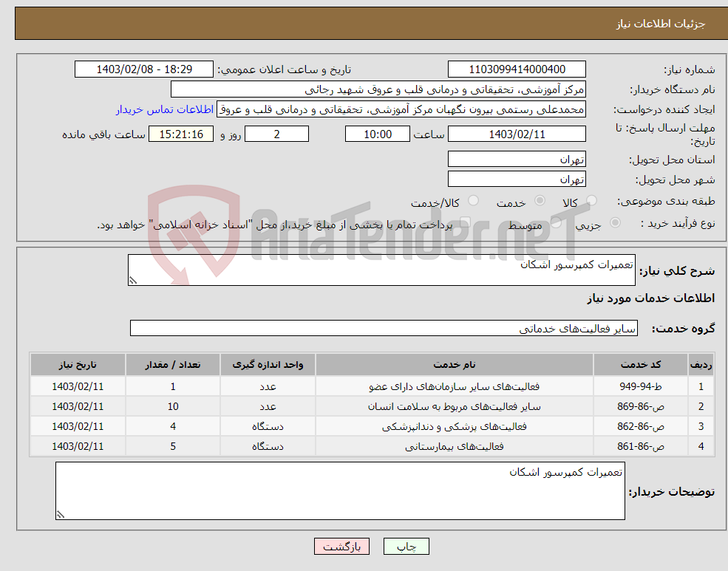This screenshot has height=571, width=728.
Task: Click unit عدد in row 1
Action: point(268,386)
